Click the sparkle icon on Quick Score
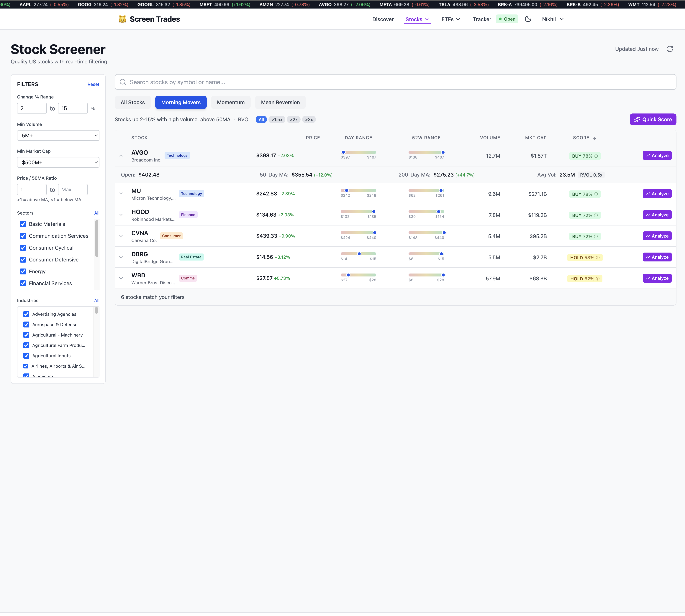The image size is (685, 616). point(637,119)
